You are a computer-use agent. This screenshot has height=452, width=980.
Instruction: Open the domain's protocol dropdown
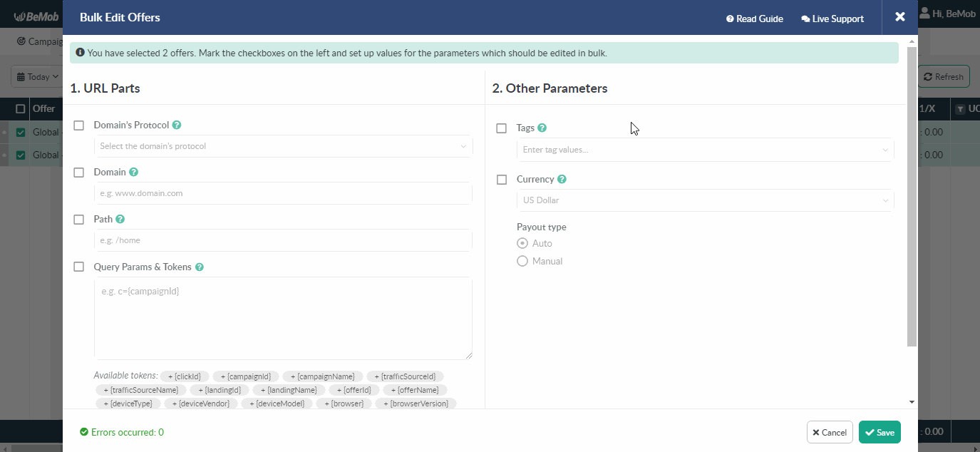tap(284, 146)
